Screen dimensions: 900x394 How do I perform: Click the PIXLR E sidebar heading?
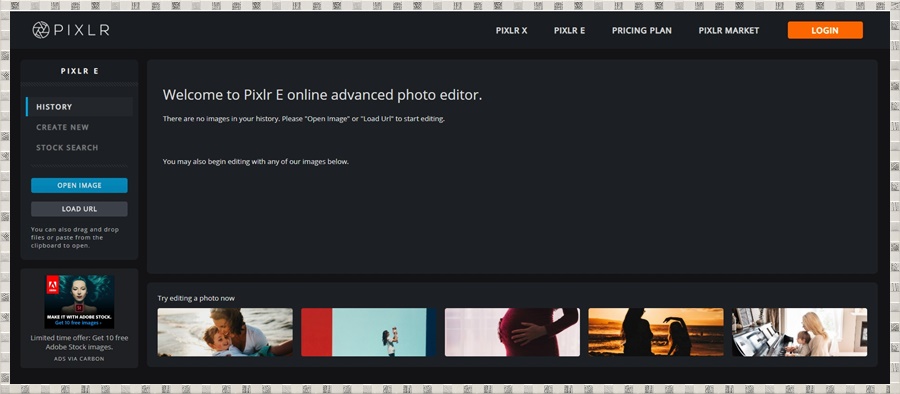[x=79, y=71]
